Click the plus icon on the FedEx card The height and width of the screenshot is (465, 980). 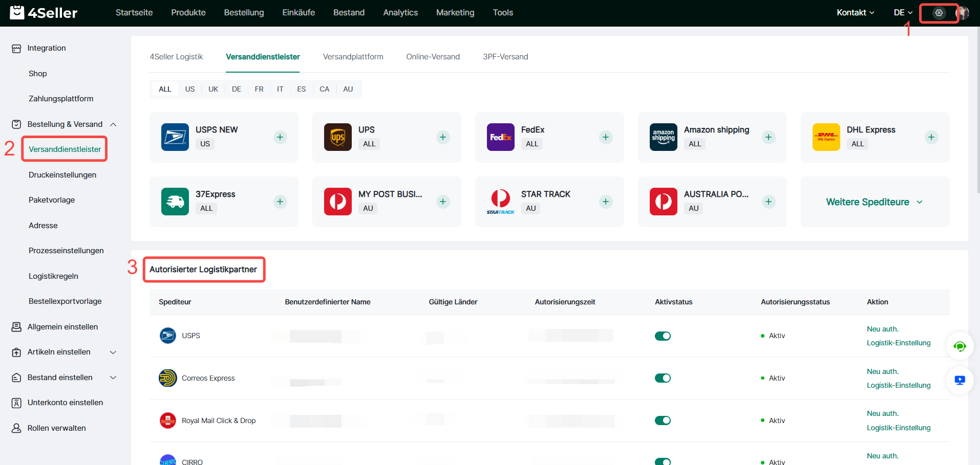[605, 137]
